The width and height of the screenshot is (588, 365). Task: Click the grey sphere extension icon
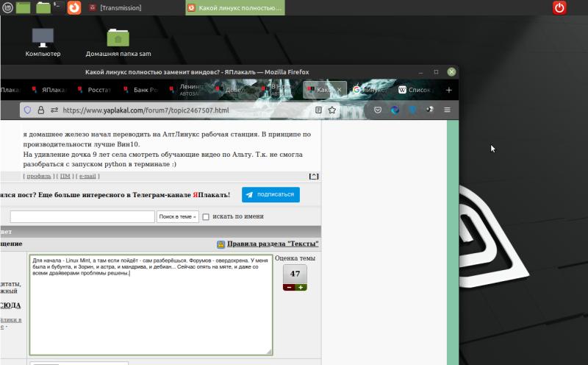coord(430,109)
